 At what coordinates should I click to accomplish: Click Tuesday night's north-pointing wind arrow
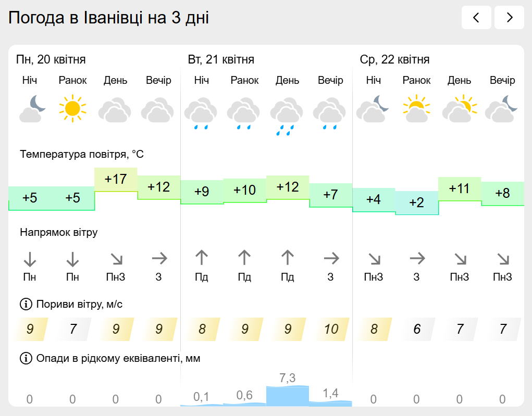(x=202, y=257)
